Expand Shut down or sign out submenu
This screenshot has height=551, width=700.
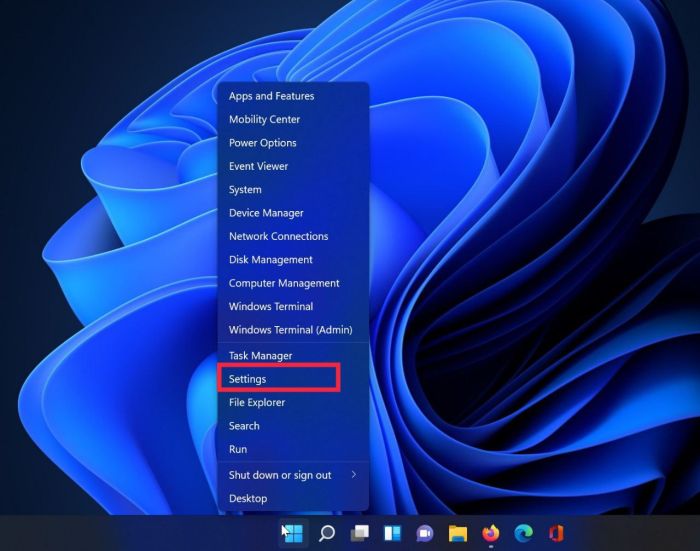point(293,475)
